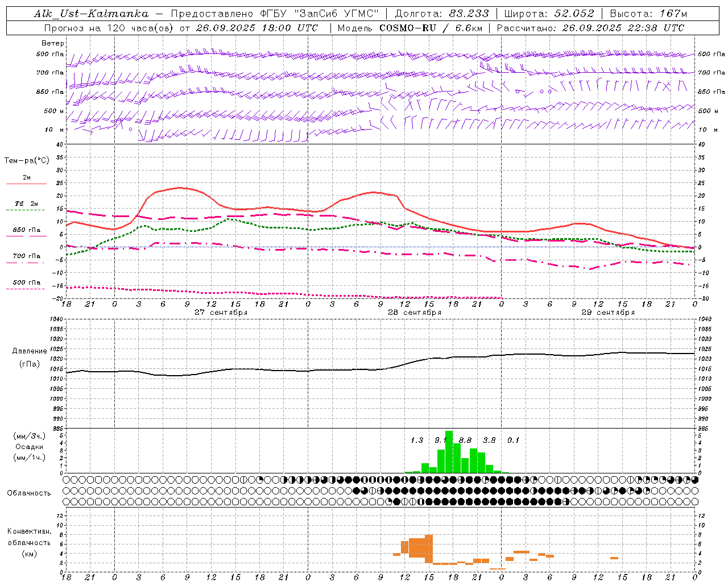This screenshot has width=728, height=582.
Task: Click the 0.1 precipitation total value
Action: tap(514, 440)
